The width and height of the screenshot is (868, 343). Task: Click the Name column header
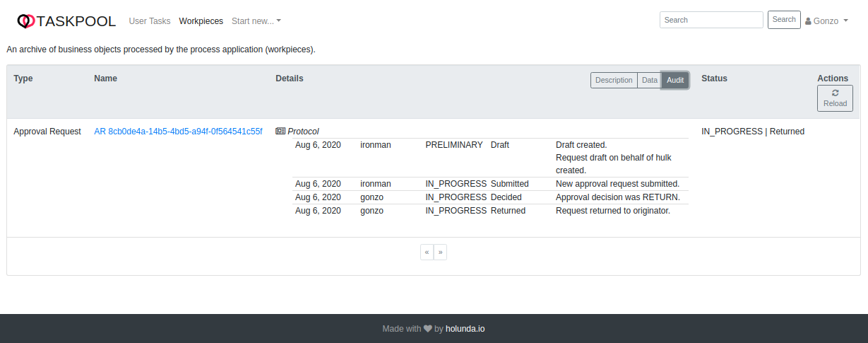pos(105,79)
